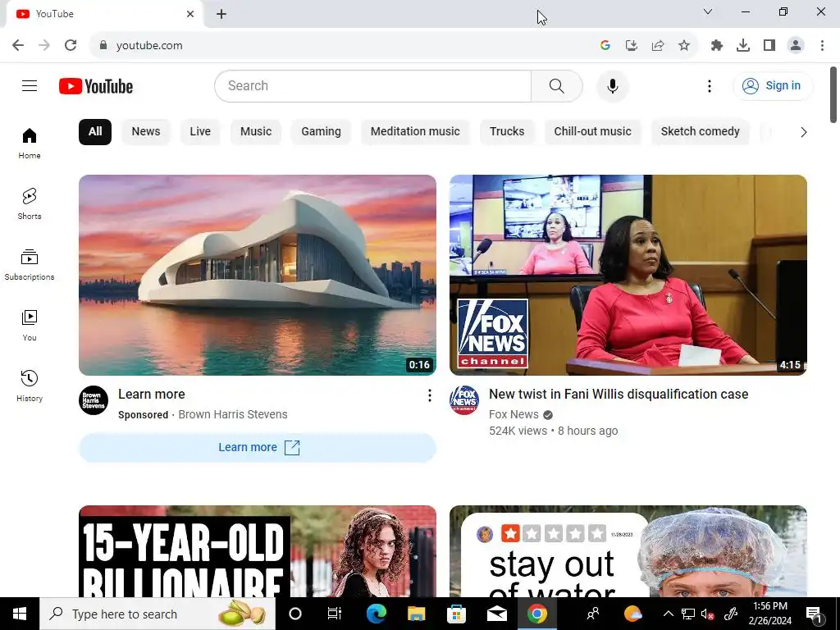The height and width of the screenshot is (630, 840).
Task: Select the Sketch comedy chip
Action: click(701, 132)
